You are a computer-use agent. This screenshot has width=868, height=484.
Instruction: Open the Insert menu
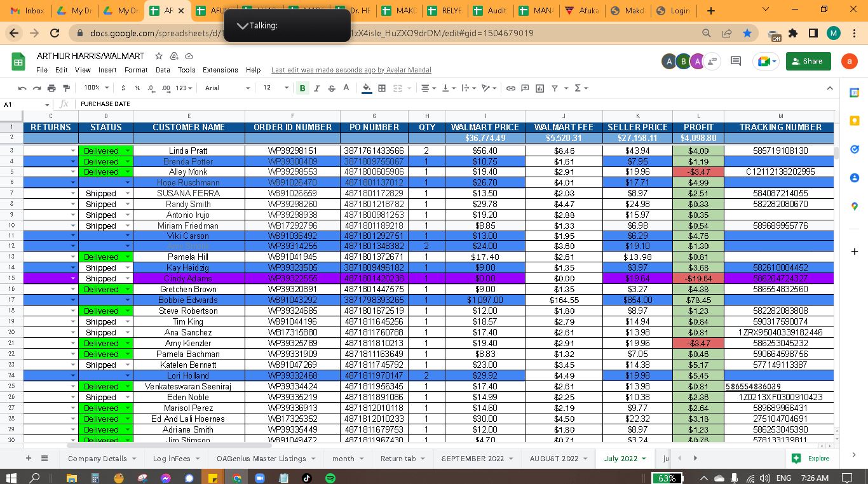(x=107, y=70)
